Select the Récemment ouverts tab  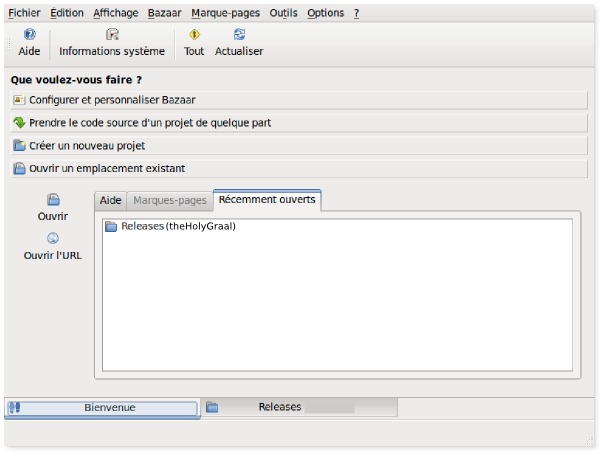point(267,200)
